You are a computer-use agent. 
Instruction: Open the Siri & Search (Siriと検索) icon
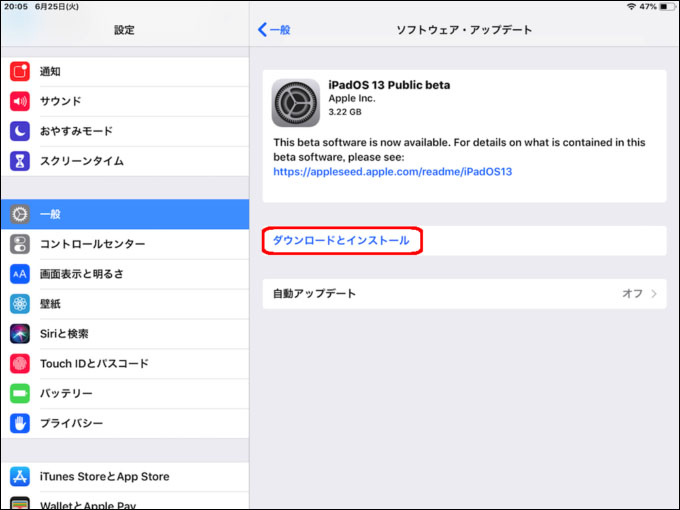(21, 334)
